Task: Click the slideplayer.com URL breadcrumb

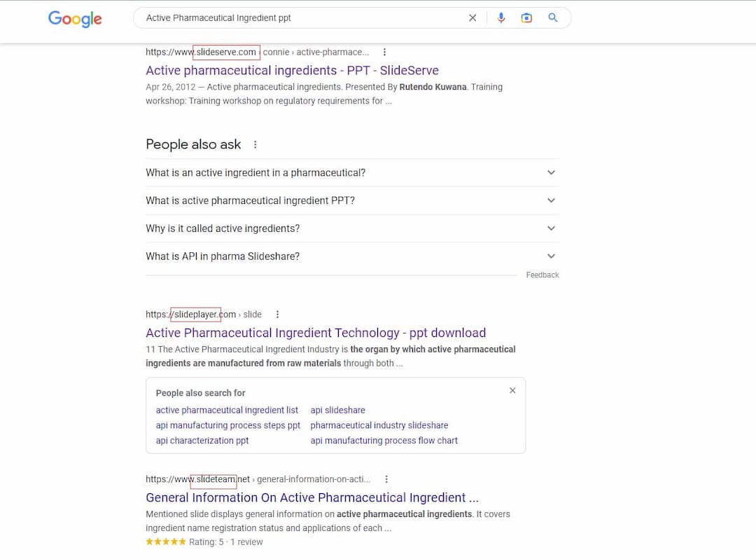Action: coord(204,315)
